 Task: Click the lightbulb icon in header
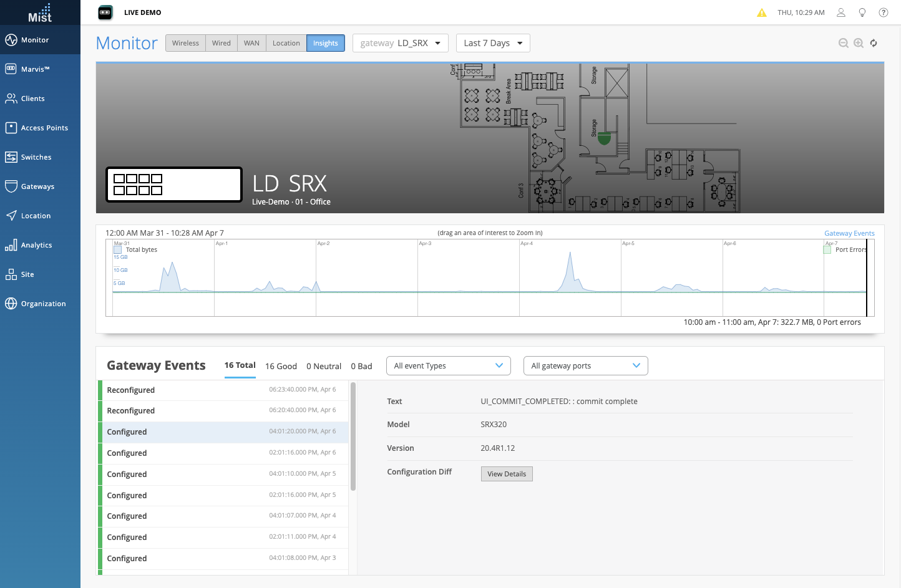[862, 12]
